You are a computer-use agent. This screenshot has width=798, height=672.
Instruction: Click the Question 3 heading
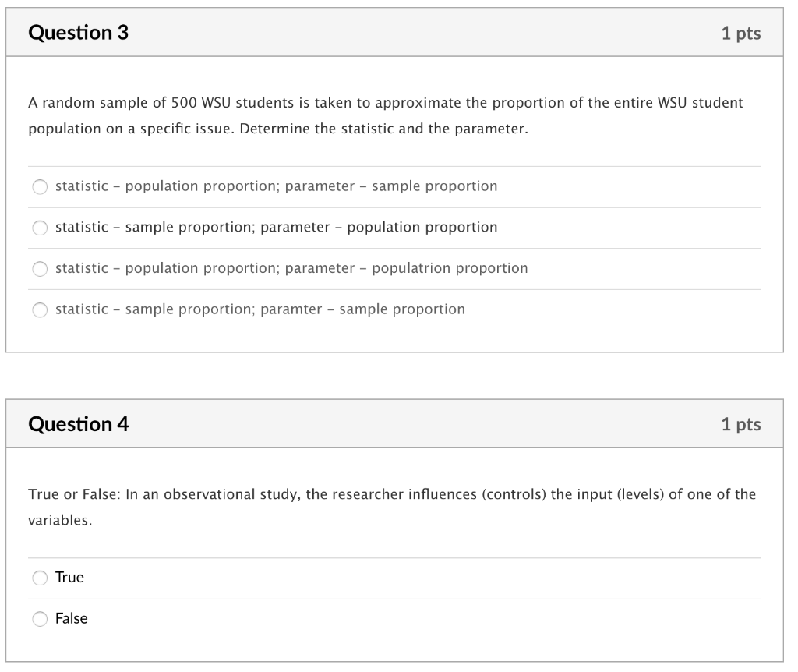[79, 33]
